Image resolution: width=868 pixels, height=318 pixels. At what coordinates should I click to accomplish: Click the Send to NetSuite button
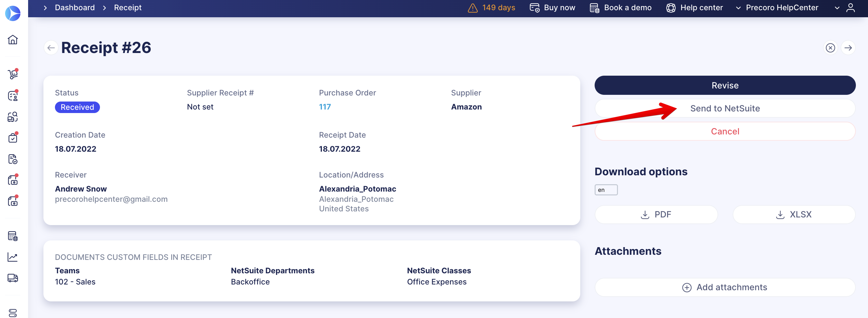[x=725, y=108]
